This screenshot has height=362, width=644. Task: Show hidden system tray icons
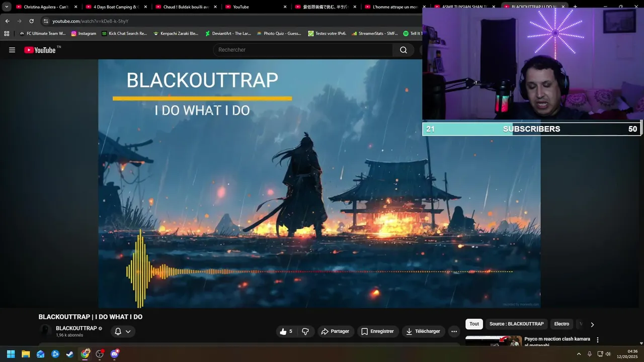pyautogui.click(x=579, y=354)
